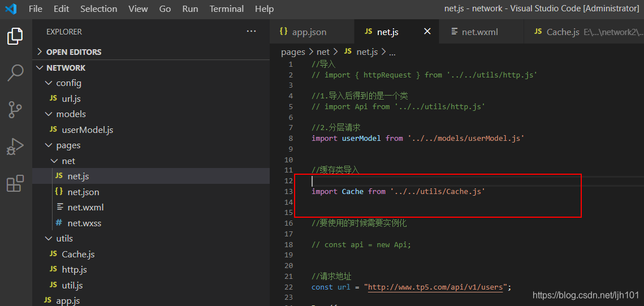Click the pages breadcrumb segment
Viewport: 644px width, 306px height.
coord(293,52)
